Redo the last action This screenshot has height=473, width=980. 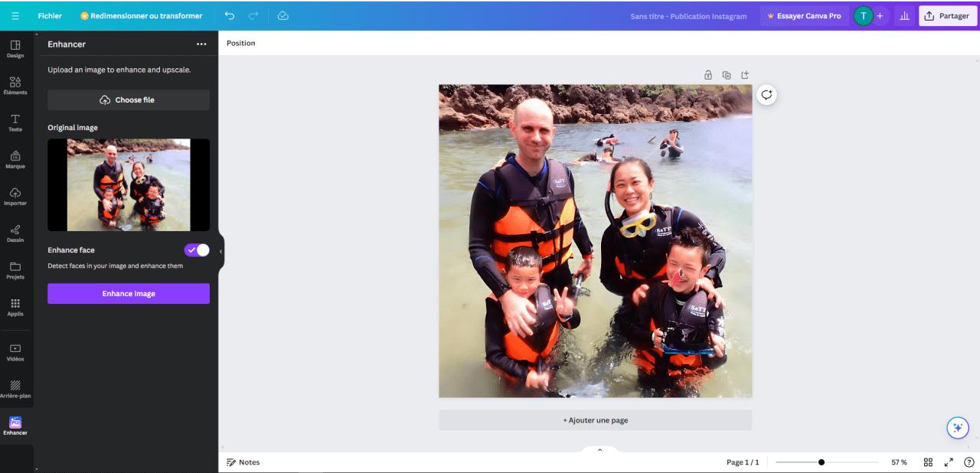tap(253, 15)
